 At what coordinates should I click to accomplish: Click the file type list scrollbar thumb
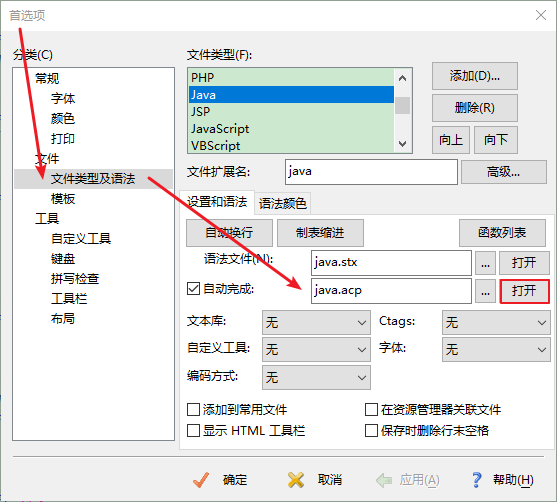tap(402, 105)
